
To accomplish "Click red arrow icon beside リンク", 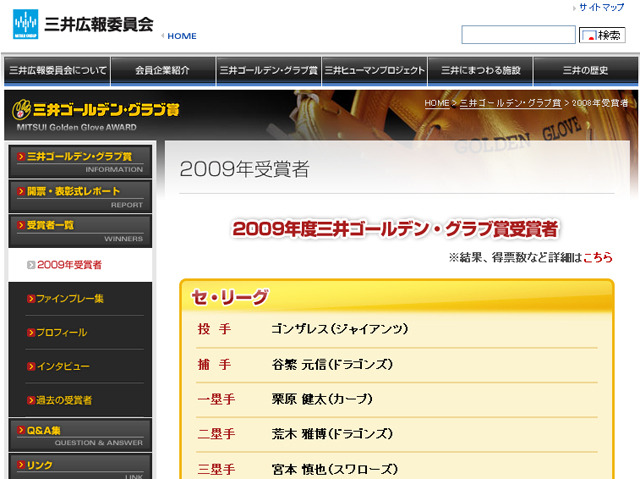I will [x=21, y=465].
